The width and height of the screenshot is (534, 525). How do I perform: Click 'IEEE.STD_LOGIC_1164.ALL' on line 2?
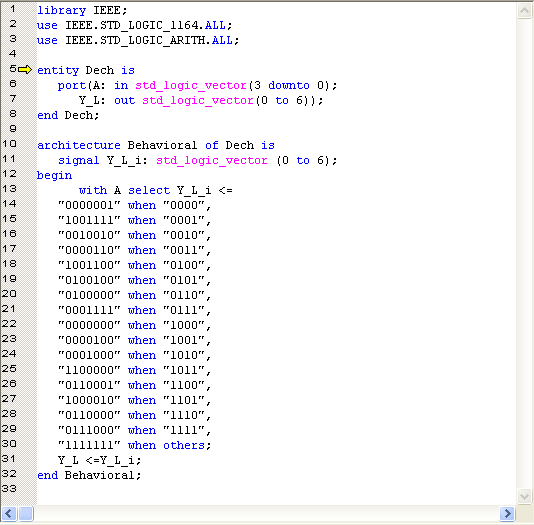coord(145,26)
